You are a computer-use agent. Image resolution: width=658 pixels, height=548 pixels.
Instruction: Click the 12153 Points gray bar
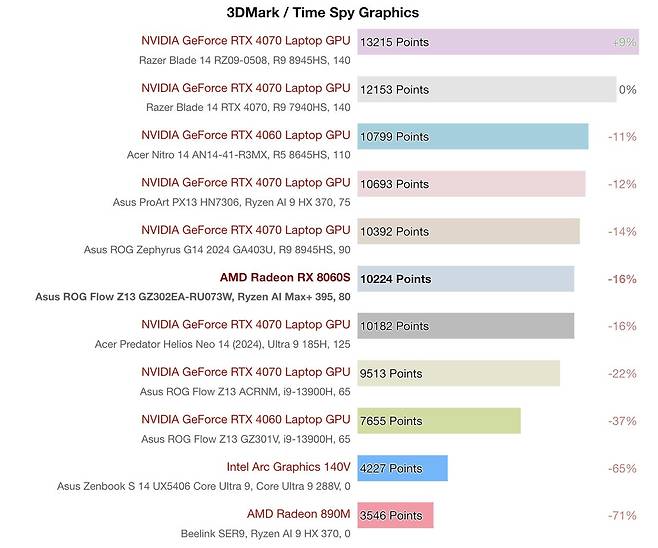click(x=486, y=89)
